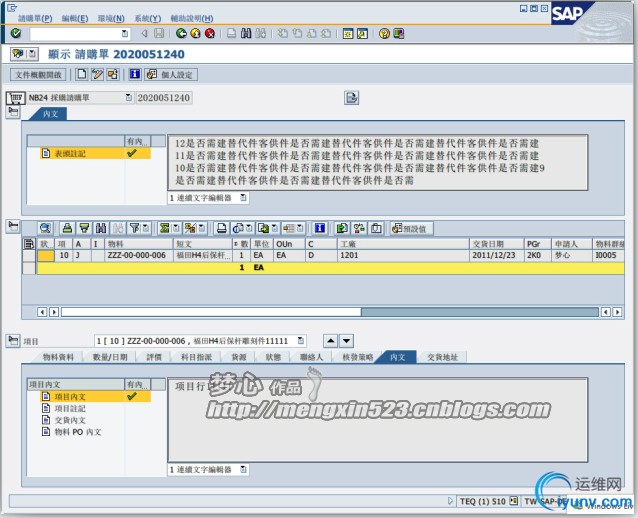
Task: Click the Total sigma icon
Action: click(x=164, y=228)
